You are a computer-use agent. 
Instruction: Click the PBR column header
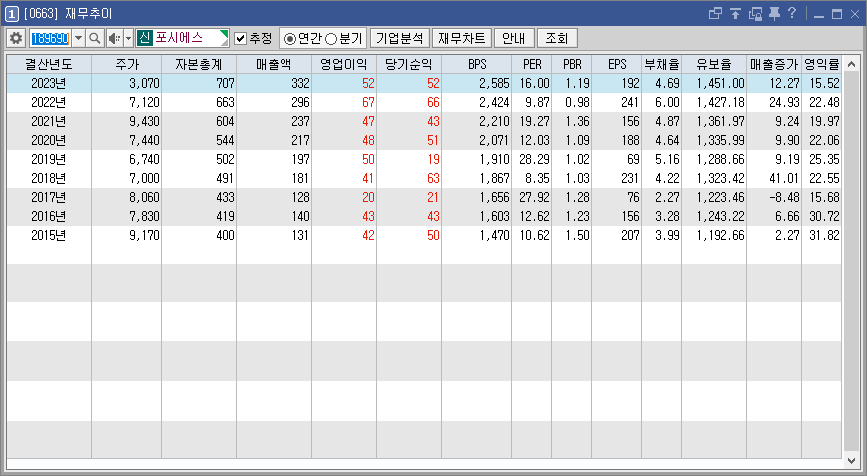572,64
